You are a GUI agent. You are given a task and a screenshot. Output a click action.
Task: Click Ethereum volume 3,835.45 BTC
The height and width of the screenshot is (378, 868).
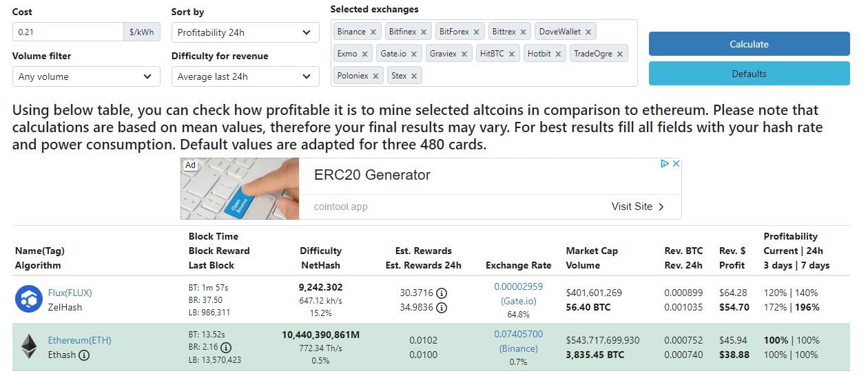[595, 355]
